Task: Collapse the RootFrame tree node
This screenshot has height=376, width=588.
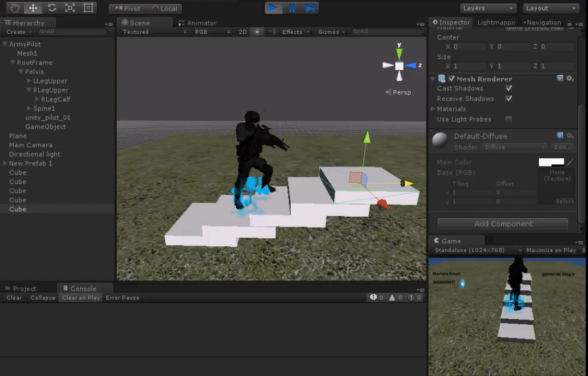Action: coord(13,63)
